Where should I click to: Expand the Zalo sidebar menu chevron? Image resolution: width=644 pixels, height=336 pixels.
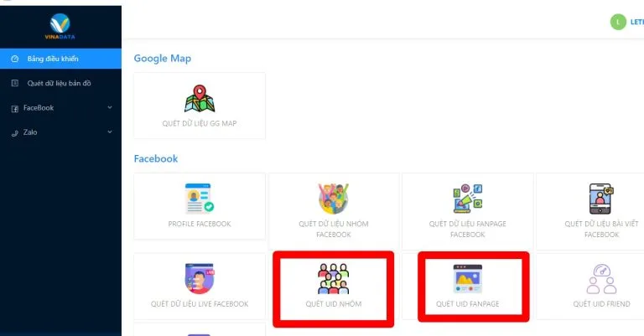110,132
